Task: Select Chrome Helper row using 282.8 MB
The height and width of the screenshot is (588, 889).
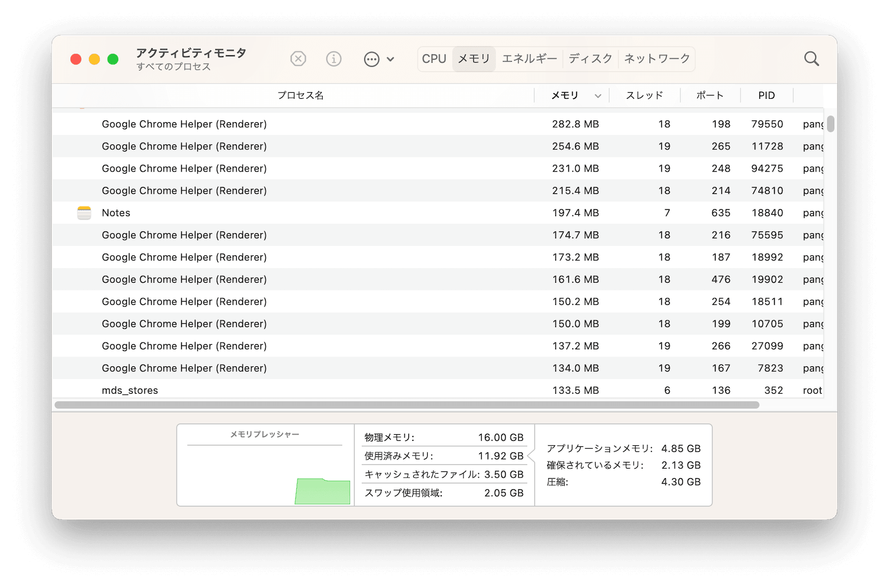Action: (x=438, y=124)
